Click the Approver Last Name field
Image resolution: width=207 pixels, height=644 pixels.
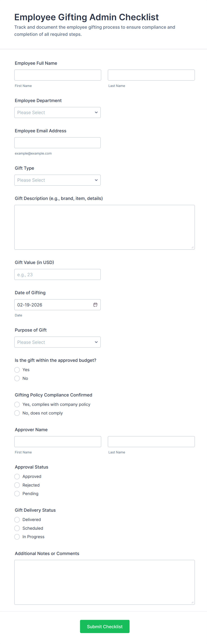click(151, 441)
